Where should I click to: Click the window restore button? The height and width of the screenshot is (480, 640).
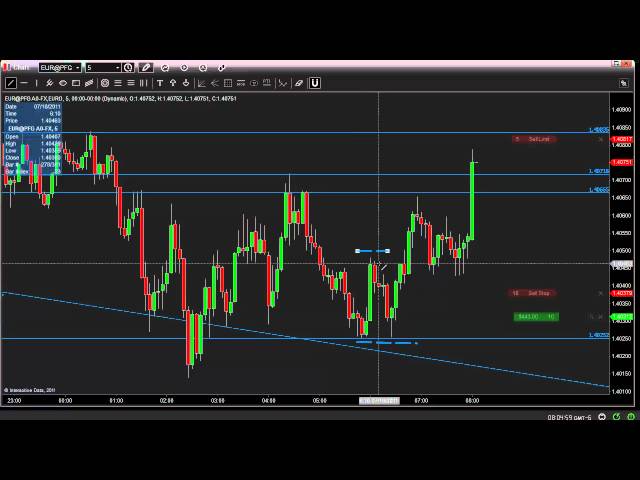click(616, 63)
